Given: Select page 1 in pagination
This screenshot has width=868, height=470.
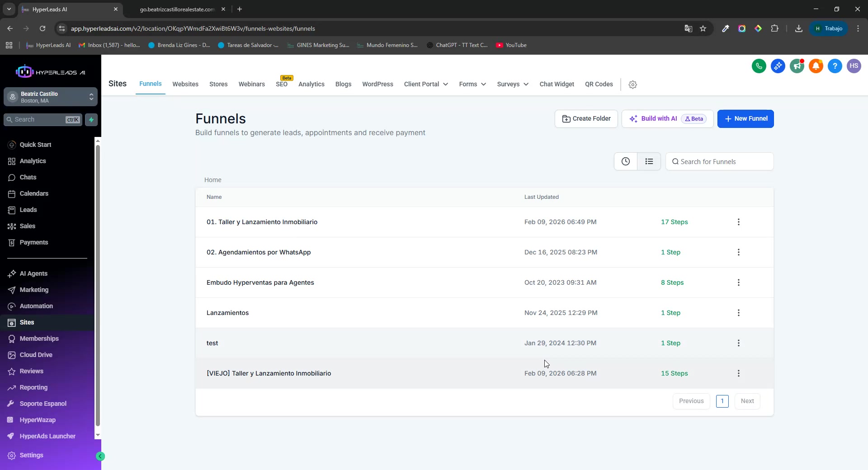Looking at the screenshot, I should [722, 401].
